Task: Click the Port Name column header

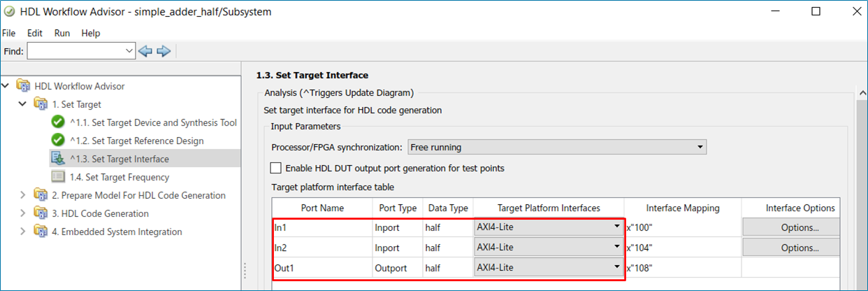Action: 322,208
